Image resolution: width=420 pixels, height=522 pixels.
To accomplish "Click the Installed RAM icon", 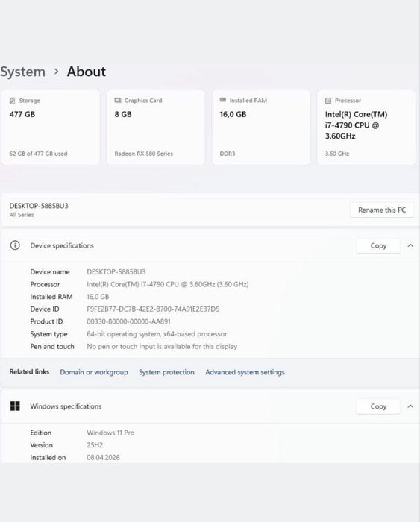I will pos(223,100).
